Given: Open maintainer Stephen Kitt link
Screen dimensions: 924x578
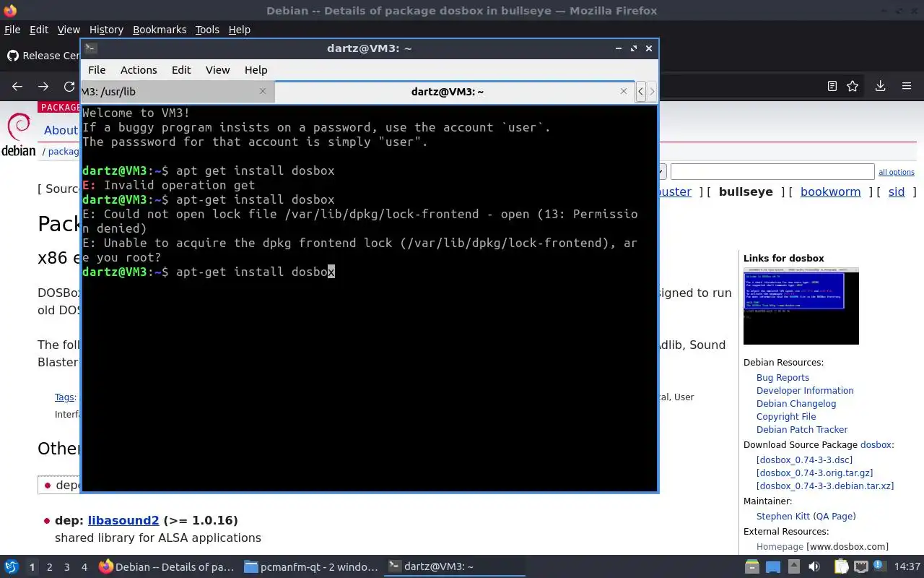Looking at the screenshot, I should 783,517.
